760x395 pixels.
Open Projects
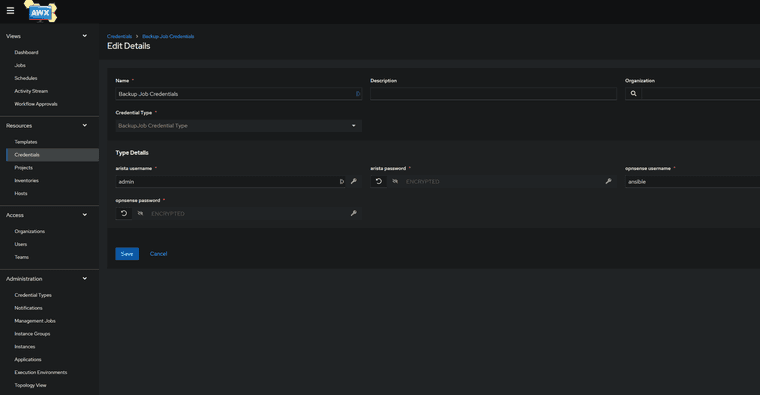tap(23, 168)
